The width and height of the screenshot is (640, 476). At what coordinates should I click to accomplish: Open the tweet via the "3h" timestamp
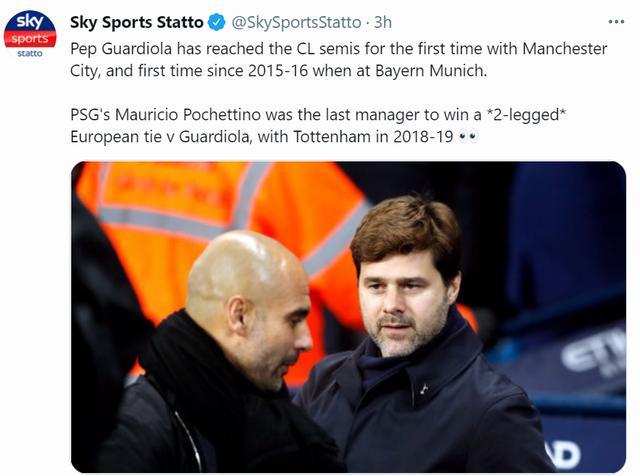click(x=386, y=22)
